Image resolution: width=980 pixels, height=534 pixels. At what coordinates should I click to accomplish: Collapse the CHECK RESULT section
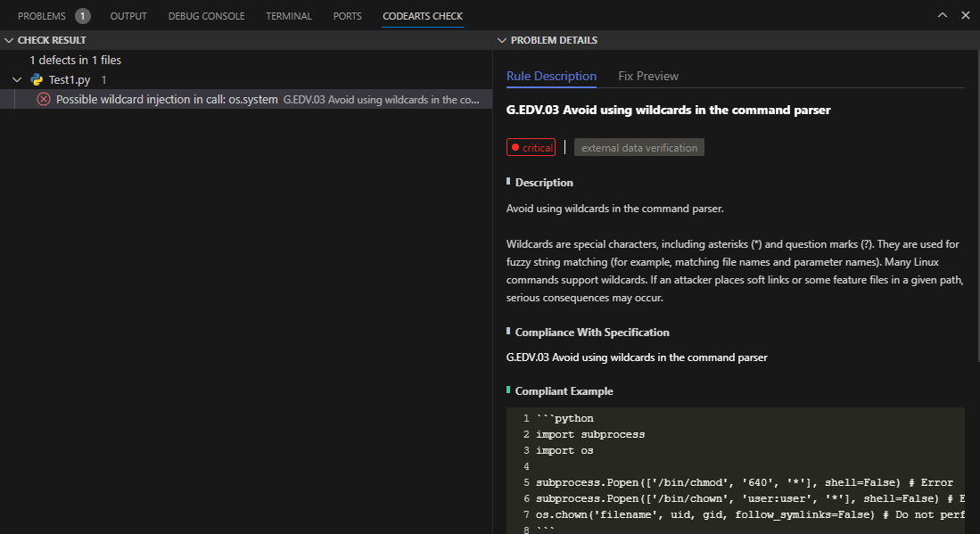click(9, 40)
